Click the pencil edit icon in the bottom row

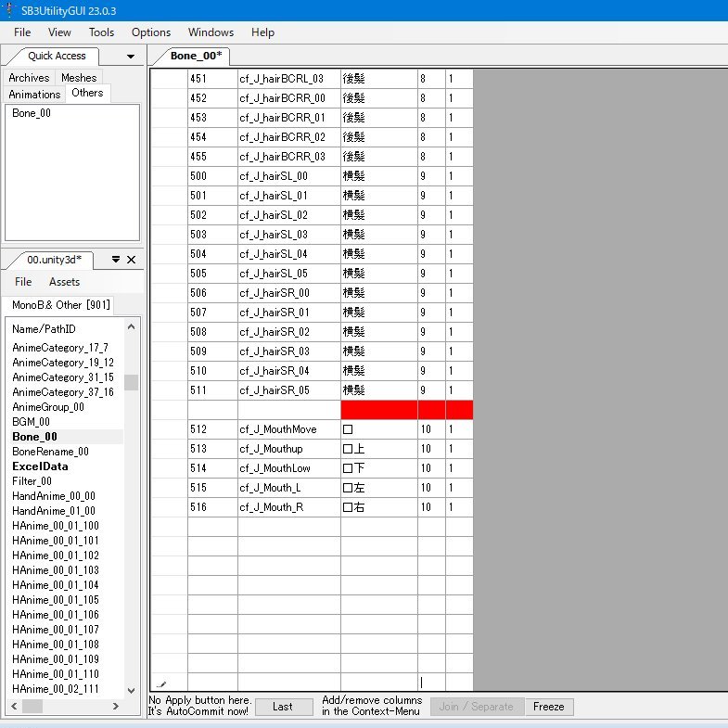click(x=161, y=684)
